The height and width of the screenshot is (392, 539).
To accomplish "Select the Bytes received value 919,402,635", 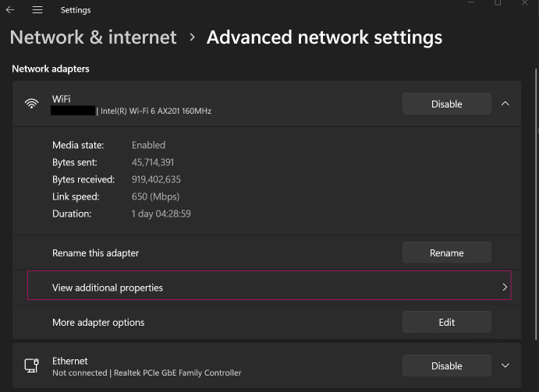I will coord(156,179).
